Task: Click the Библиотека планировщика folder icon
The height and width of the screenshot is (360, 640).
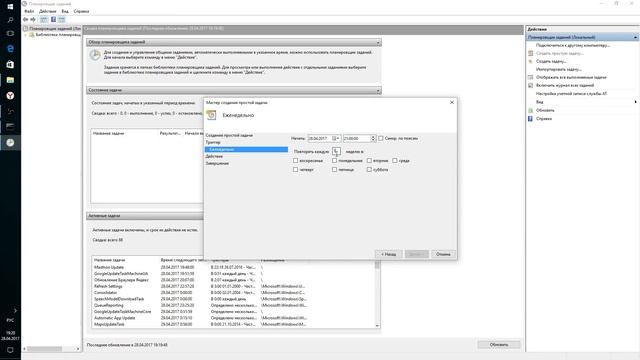Action: (32, 35)
